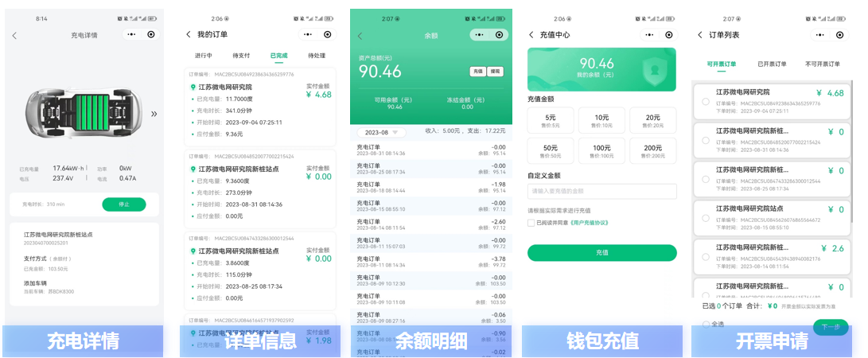Tap the small 充值 button on the balance screen
Image resolution: width=868 pixels, height=358 pixels.
point(477,72)
